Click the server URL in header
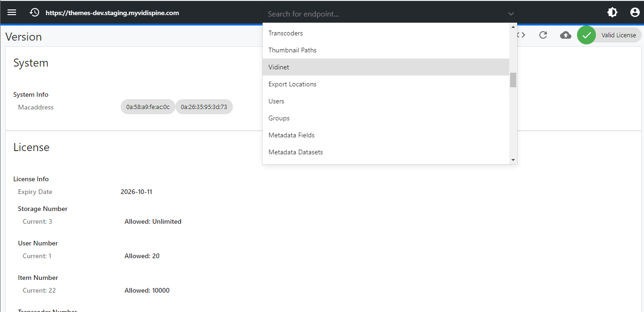 point(112,13)
